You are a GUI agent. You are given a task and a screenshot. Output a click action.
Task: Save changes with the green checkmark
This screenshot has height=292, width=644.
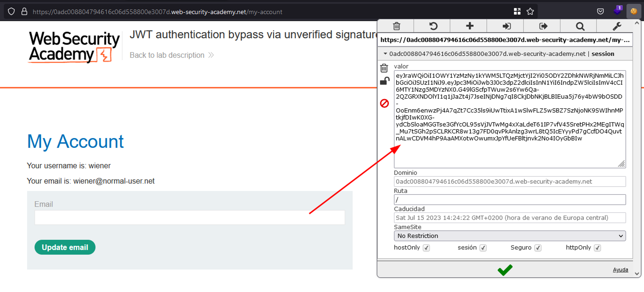click(505, 270)
